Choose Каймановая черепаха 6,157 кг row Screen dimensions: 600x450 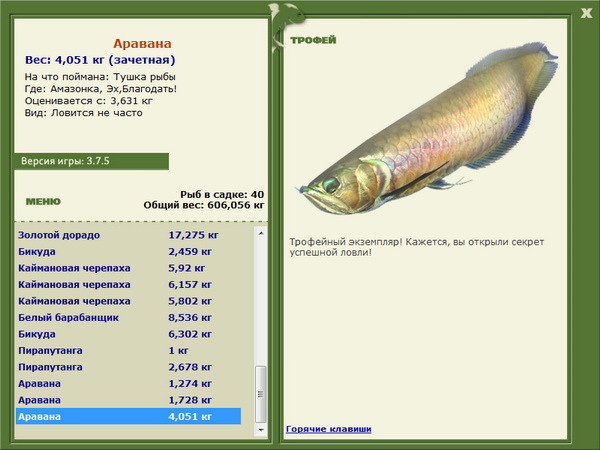click(128, 284)
